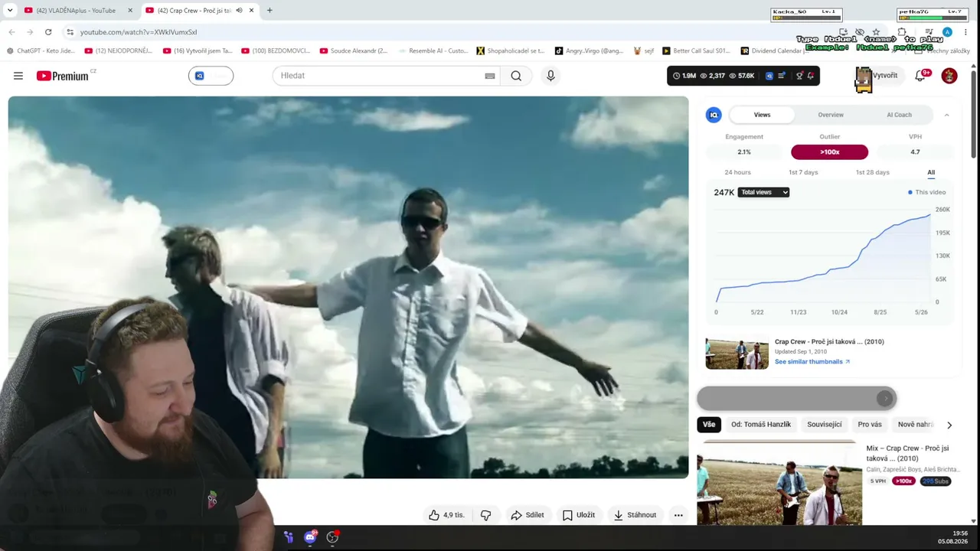This screenshot has width=980, height=551.
Task: Open the on-screen keyboard icon in search box
Action: click(490, 76)
